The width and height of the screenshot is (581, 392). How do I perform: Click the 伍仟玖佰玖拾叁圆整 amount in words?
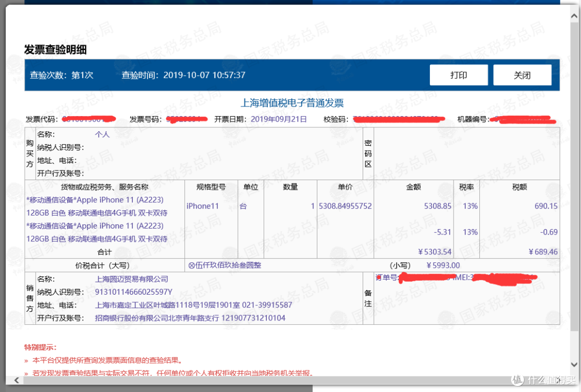point(224,265)
